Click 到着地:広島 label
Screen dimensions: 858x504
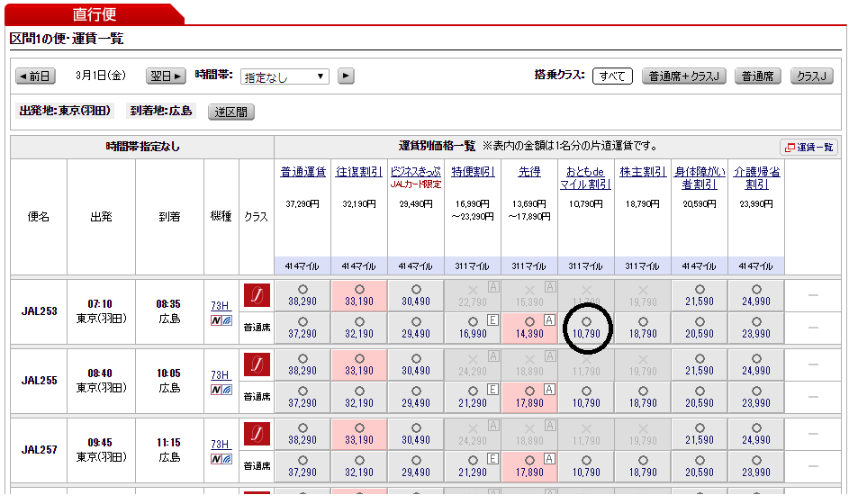coord(161,111)
